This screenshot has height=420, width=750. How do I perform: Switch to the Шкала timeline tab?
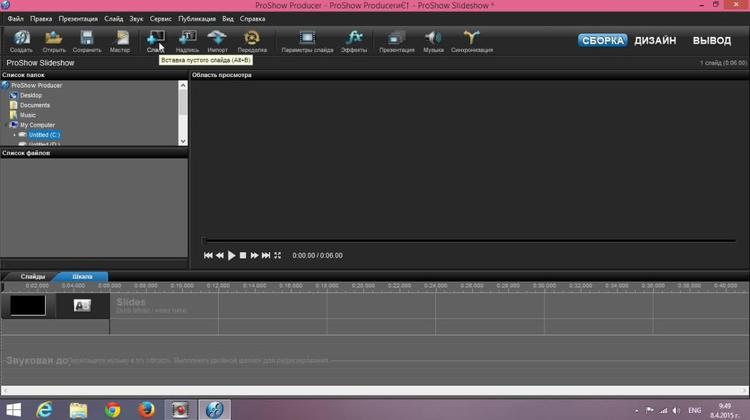click(82, 276)
